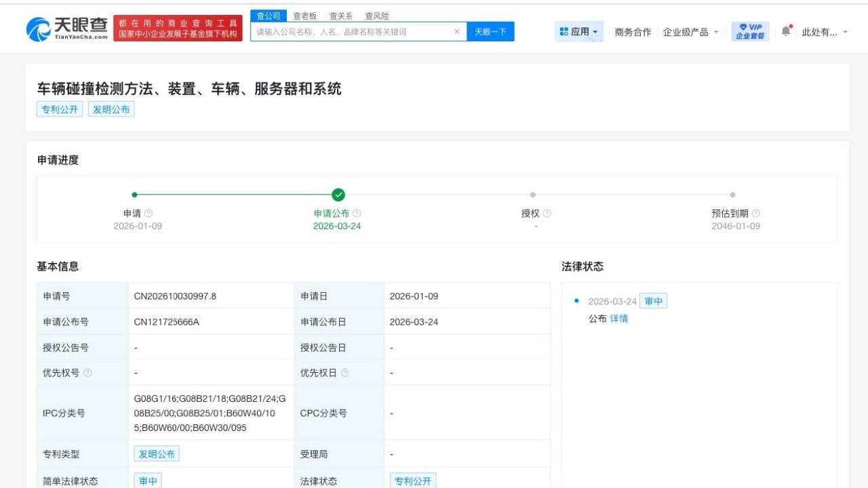Click the 商务合作 menu item
Image resolution: width=868 pixels, height=488 pixels.
tap(632, 31)
